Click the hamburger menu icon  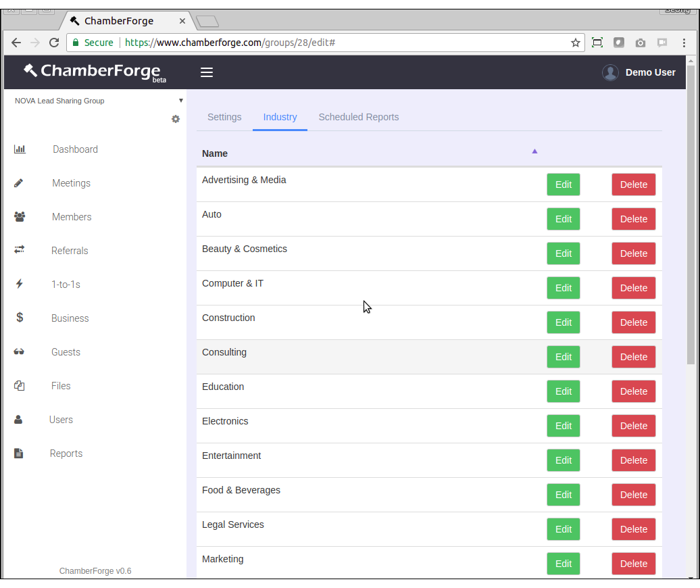[x=207, y=72]
